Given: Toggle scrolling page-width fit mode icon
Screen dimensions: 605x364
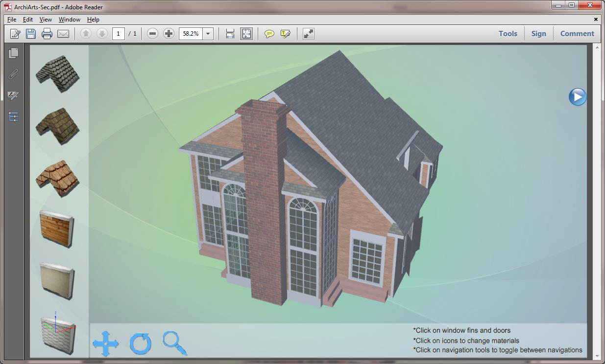Looking at the screenshot, I should 230,34.
